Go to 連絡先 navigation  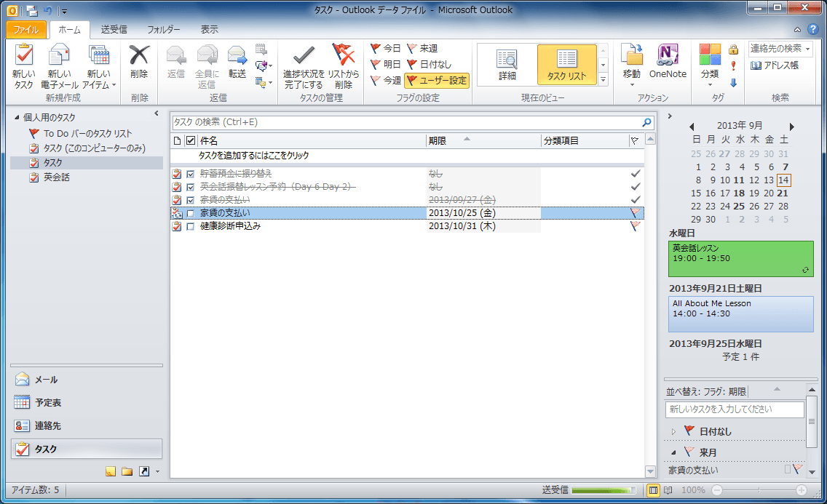[87, 426]
